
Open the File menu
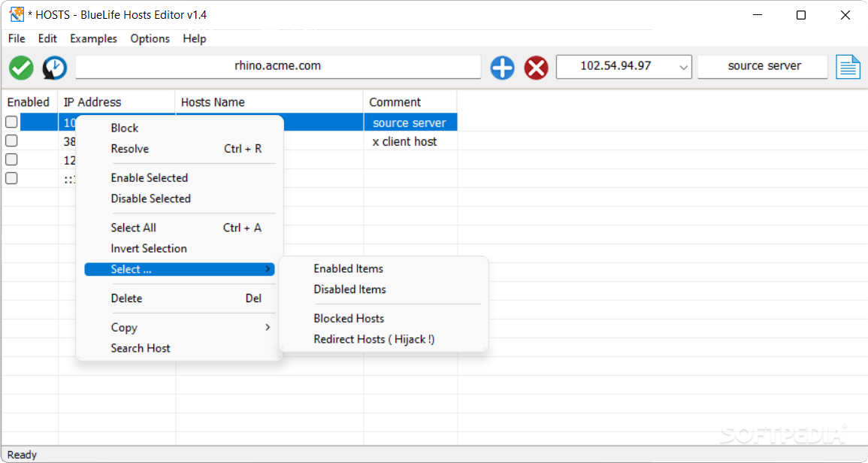(17, 38)
